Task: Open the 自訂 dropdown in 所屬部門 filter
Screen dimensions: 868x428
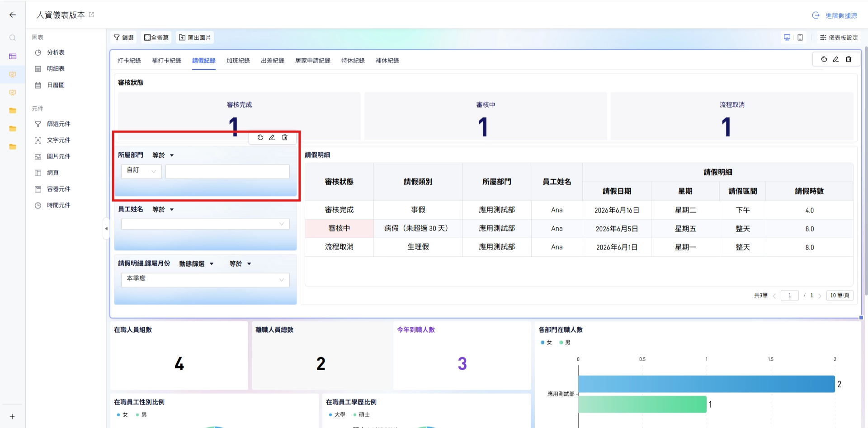Action: click(142, 171)
